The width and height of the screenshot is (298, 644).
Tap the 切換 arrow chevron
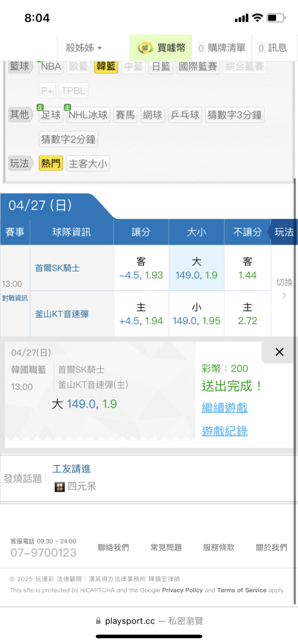pyautogui.click(x=284, y=296)
